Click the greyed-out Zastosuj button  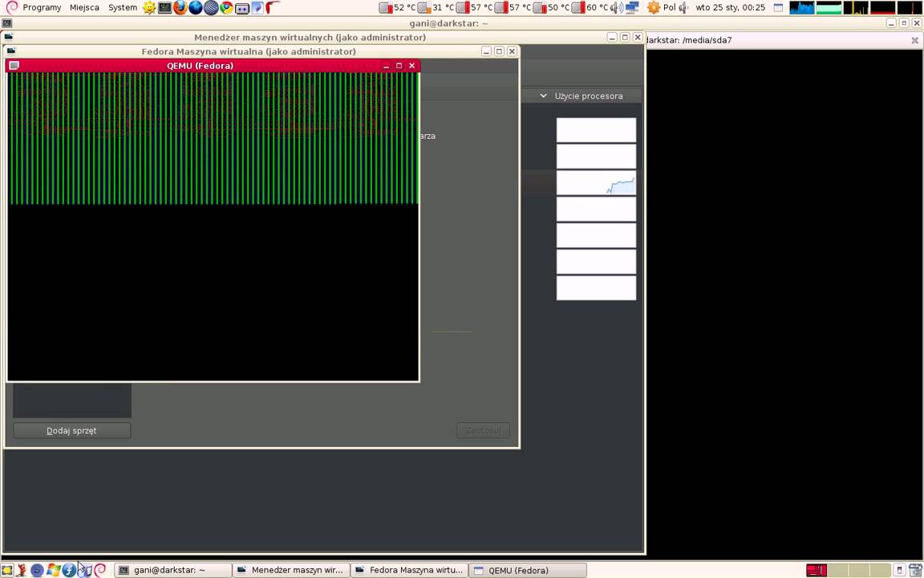[483, 430]
